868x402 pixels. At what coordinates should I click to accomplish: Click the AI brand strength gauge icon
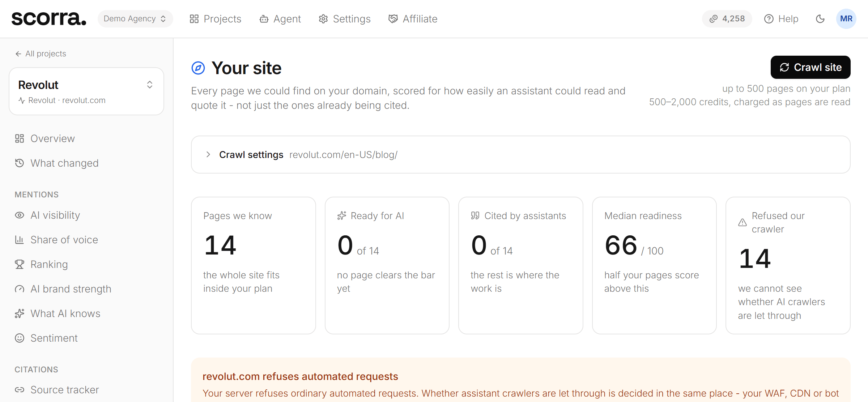coord(20,289)
